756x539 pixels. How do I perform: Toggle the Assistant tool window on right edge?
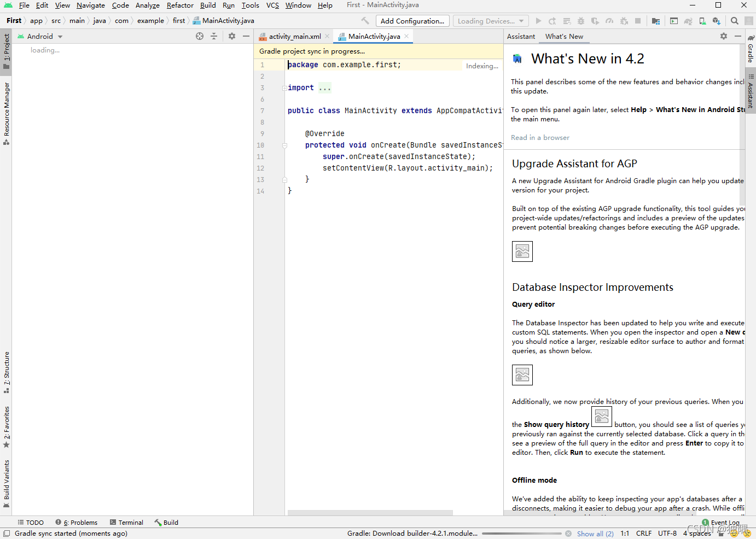point(751,91)
